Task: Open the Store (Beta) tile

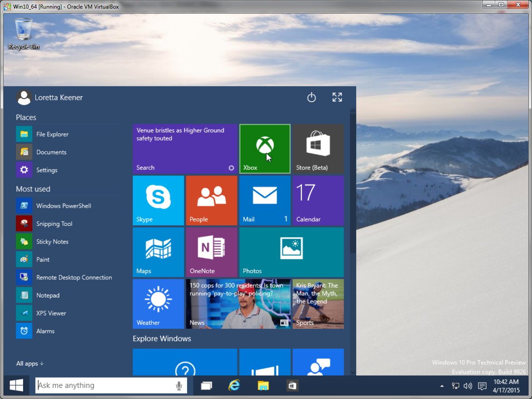Action: [318, 149]
